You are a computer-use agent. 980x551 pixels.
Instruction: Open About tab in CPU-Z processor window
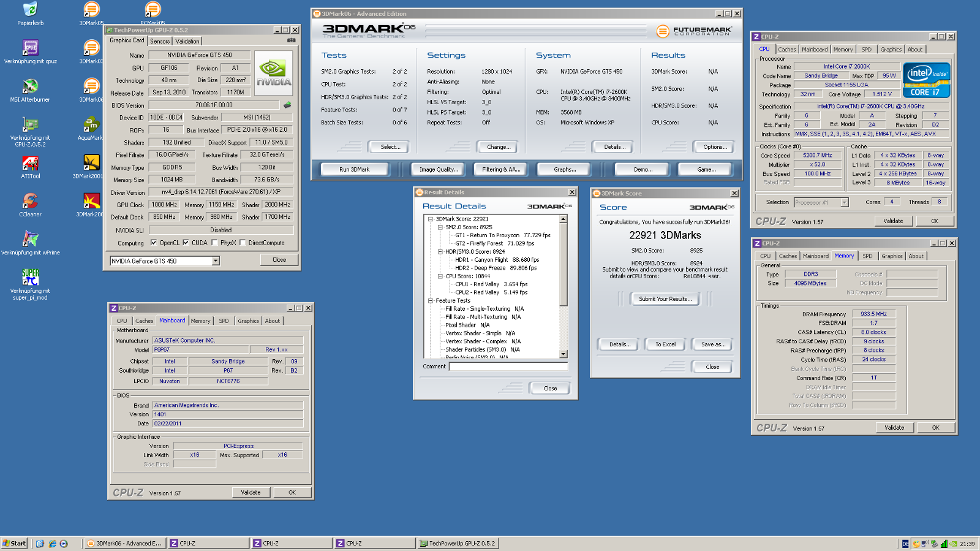[x=915, y=50]
